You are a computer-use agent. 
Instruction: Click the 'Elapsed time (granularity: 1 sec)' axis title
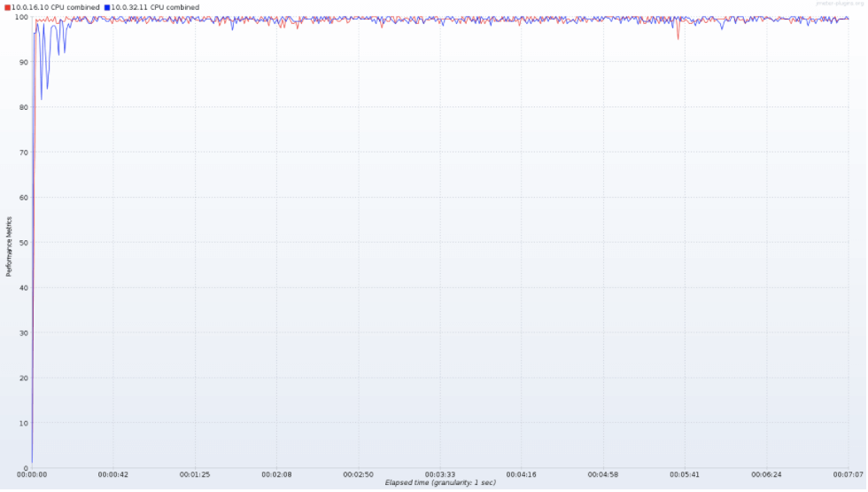440,482
